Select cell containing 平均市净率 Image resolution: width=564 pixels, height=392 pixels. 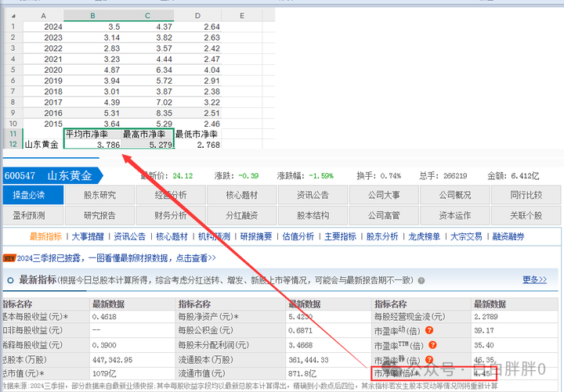(x=92, y=135)
